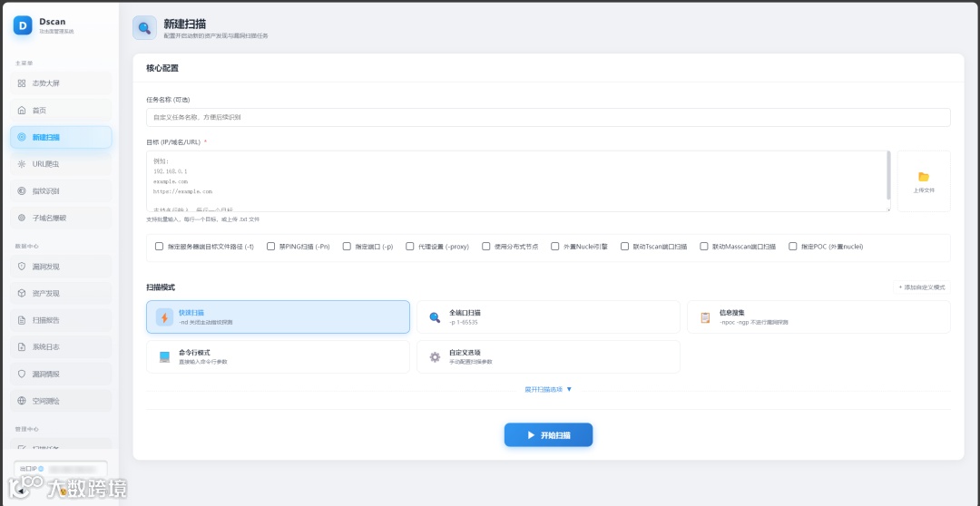This screenshot has height=506, width=980.
Task: Click the 任务名称 input field
Action: [x=548, y=118]
